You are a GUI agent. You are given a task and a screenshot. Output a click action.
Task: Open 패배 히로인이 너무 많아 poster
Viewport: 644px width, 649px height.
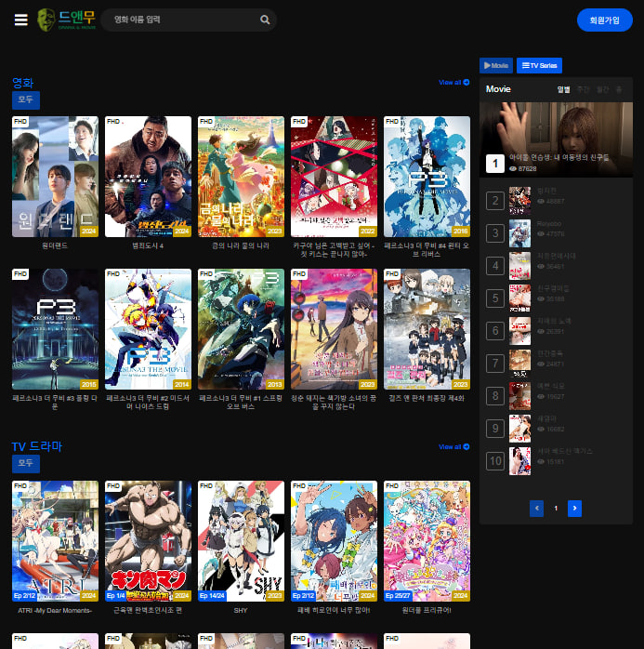click(334, 541)
